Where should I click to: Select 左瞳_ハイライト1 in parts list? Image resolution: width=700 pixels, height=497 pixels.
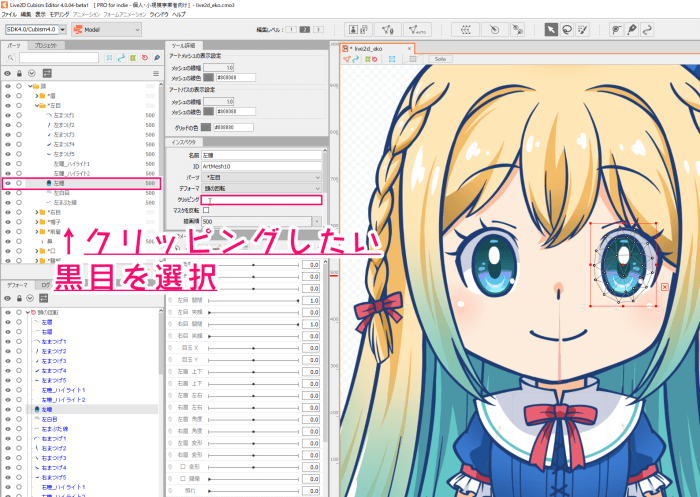tap(71, 164)
